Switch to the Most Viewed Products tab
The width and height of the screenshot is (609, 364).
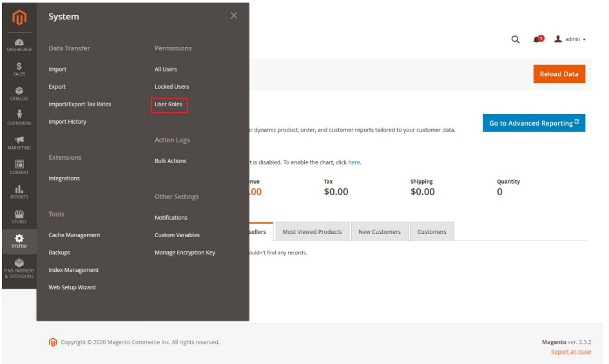tap(312, 232)
